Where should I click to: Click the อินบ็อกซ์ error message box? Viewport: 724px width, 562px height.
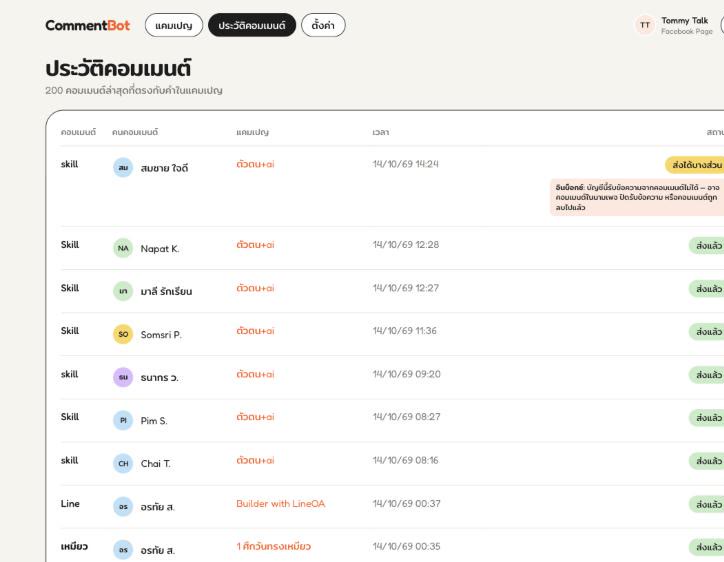click(x=637, y=197)
